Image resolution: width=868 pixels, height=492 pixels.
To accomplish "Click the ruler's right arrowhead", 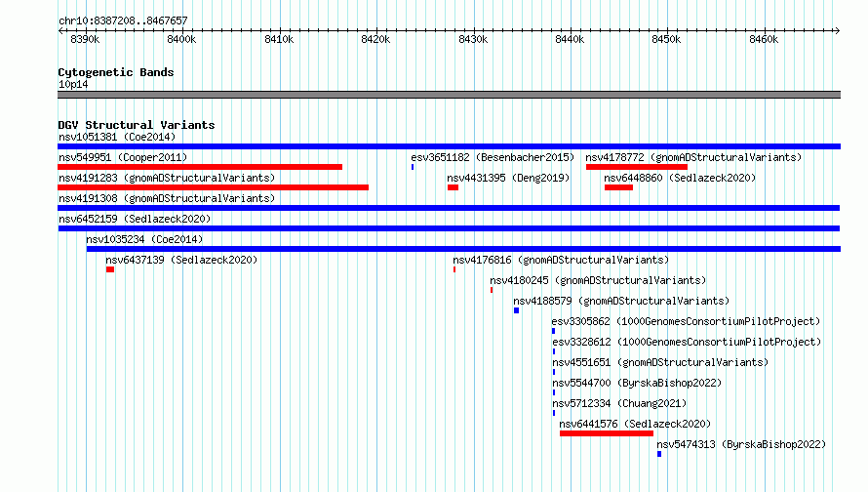I will tap(838, 30).
